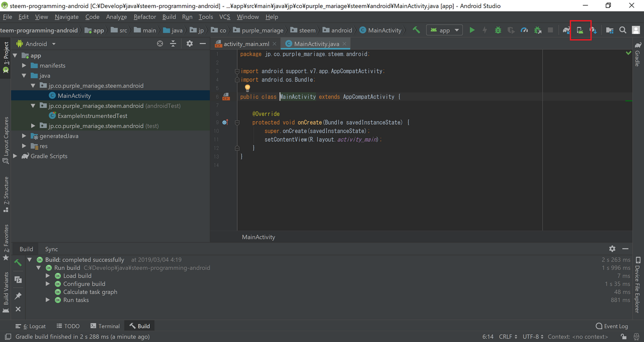Screen dimensions: 644x342
Task: Change line ending via the CRLF indicator
Action: (506, 336)
